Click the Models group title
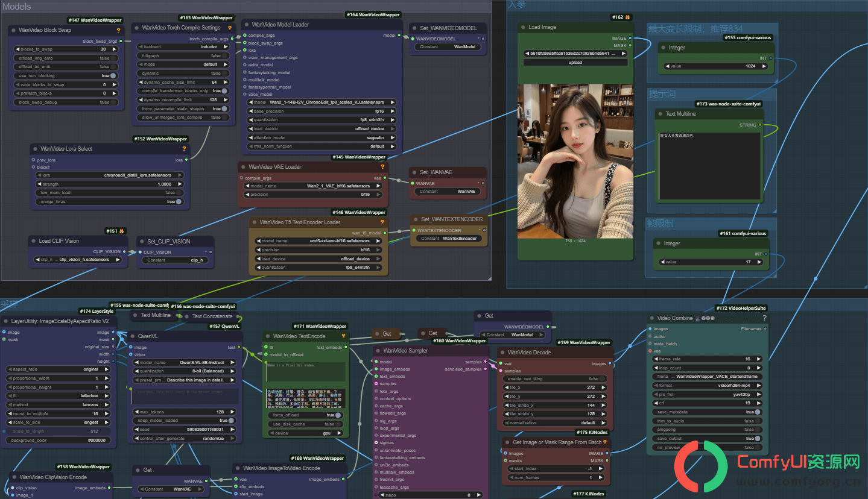The height and width of the screenshot is (499, 868). pyautogui.click(x=17, y=7)
